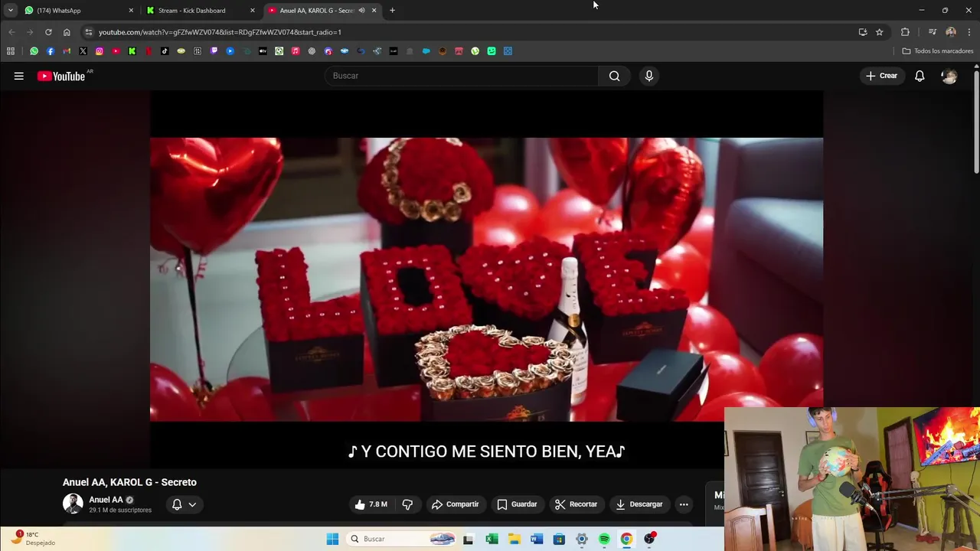The image size is (980, 551).
Task: Open Todos los marcadores folder
Action: (x=938, y=51)
